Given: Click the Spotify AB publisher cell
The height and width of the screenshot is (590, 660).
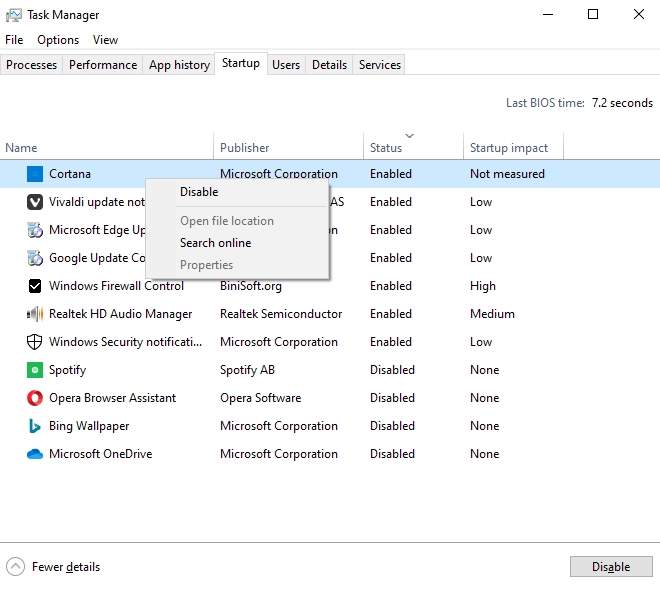Looking at the screenshot, I should 248,370.
